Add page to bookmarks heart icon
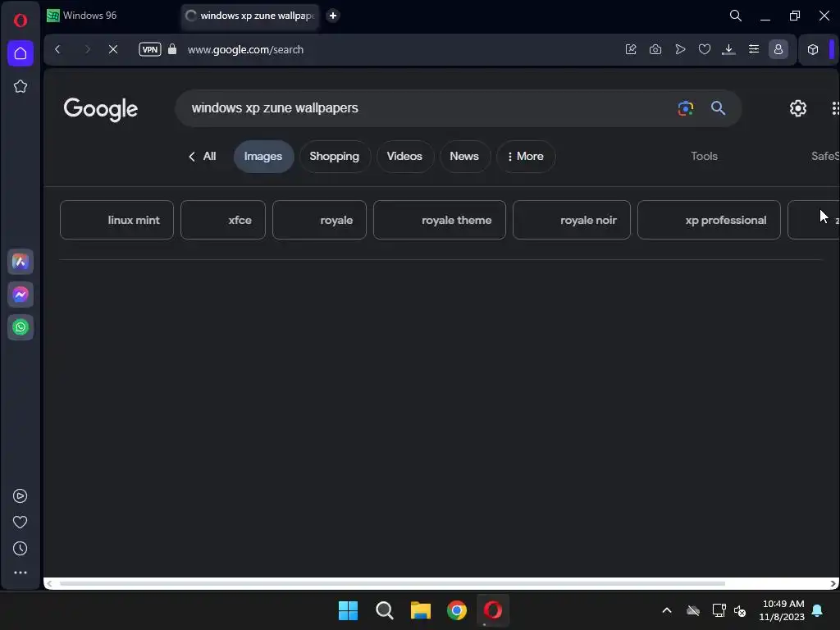The width and height of the screenshot is (840, 630). (x=705, y=49)
